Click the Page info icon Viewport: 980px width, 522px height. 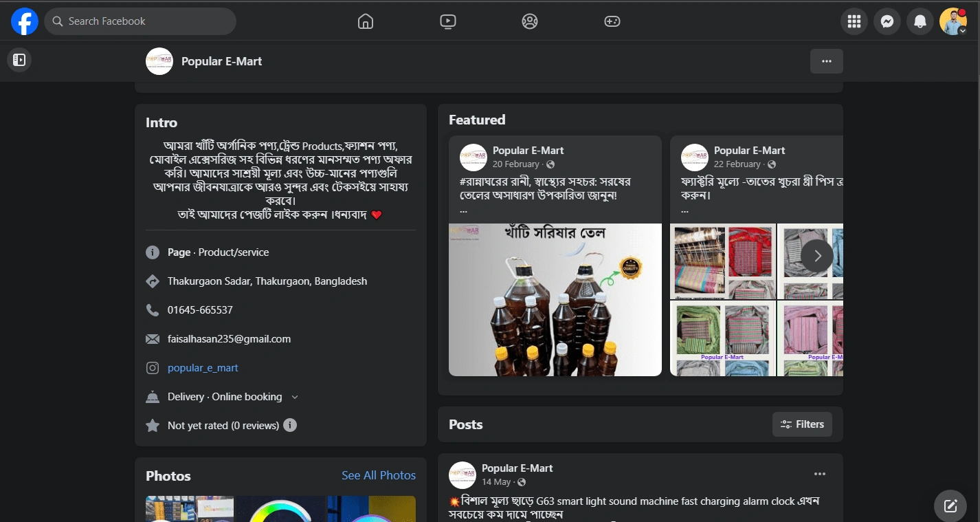click(153, 252)
